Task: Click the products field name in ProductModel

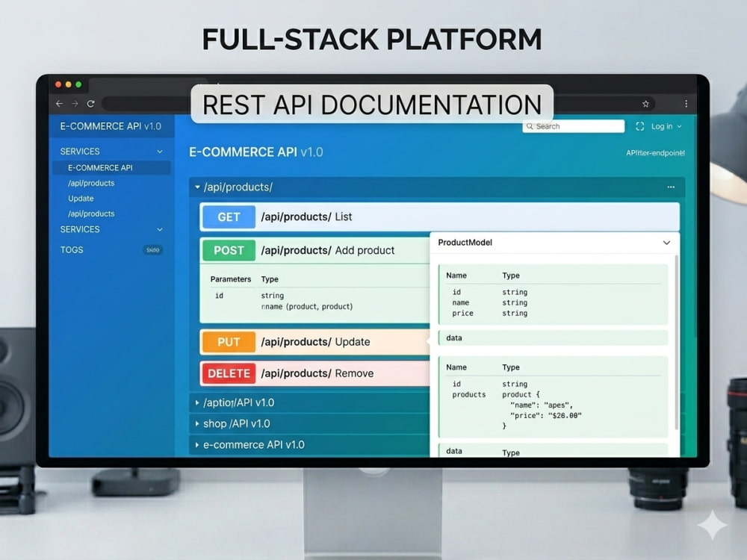Action: [469, 394]
